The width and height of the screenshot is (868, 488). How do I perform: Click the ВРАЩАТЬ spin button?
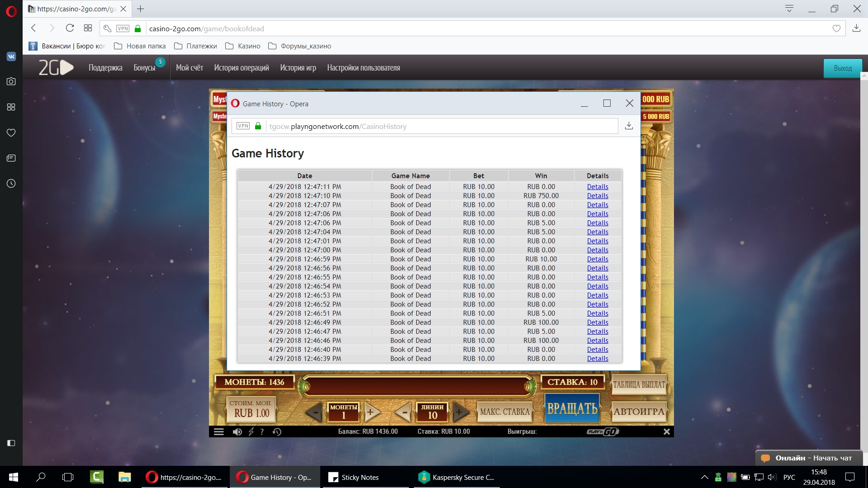(x=572, y=408)
